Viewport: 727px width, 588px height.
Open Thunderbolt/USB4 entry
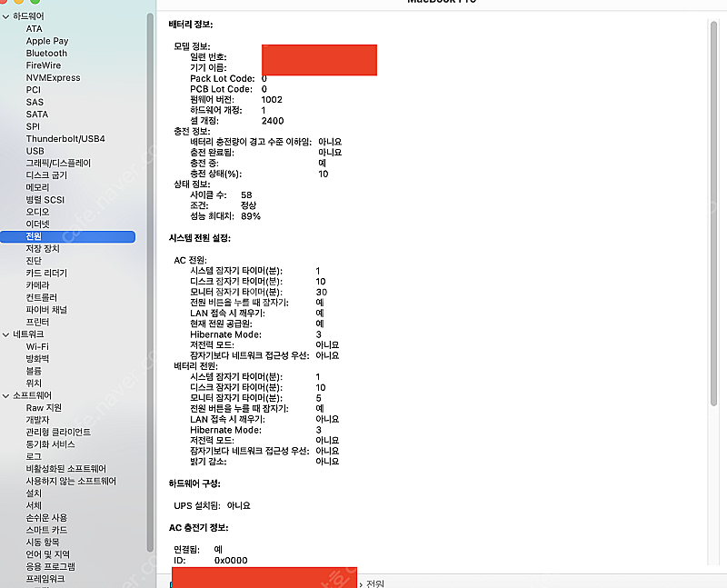coord(65,139)
